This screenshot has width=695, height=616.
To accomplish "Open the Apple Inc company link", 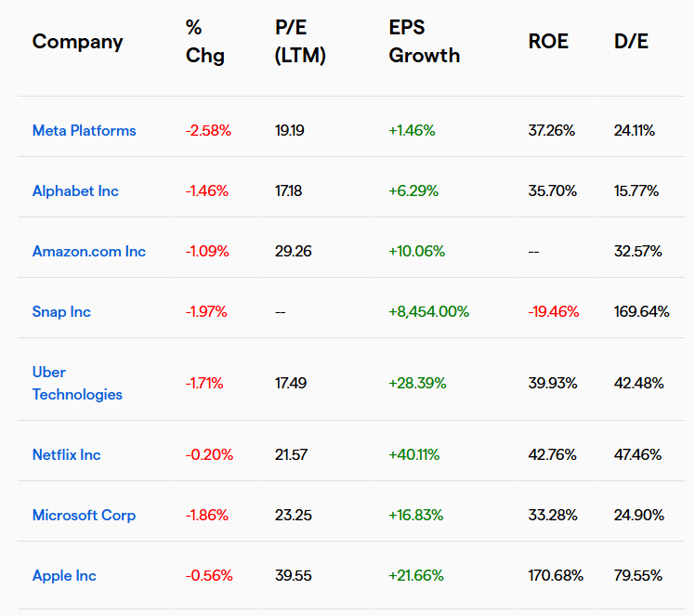I will pyautogui.click(x=64, y=575).
